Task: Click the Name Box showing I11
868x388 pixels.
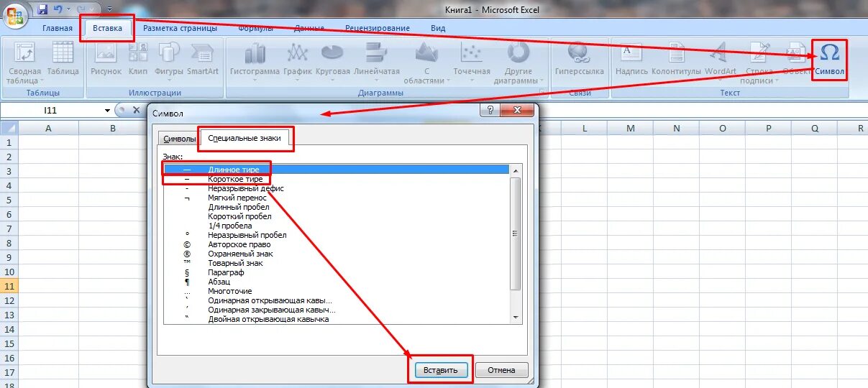Action: (50, 111)
